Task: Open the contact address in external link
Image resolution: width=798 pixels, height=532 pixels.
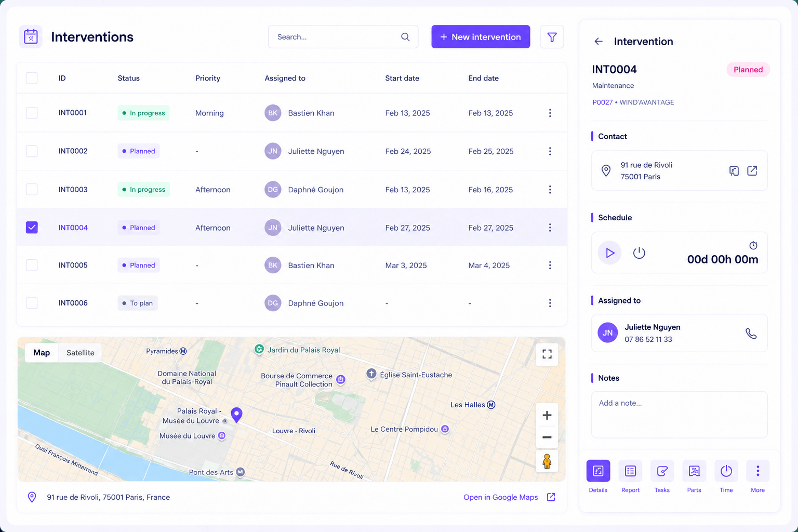Action: [x=752, y=170]
